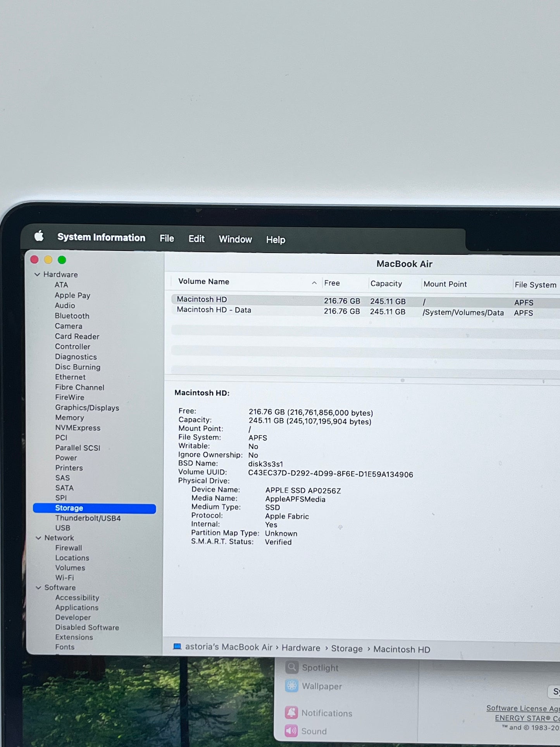
Task: Open the Help menu
Action: tap(276, 240)
